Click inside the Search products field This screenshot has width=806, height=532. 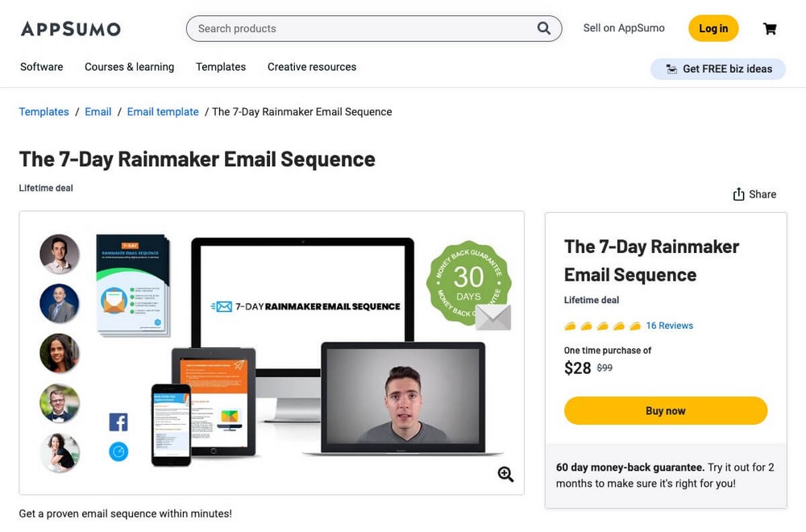coord(339,27)
